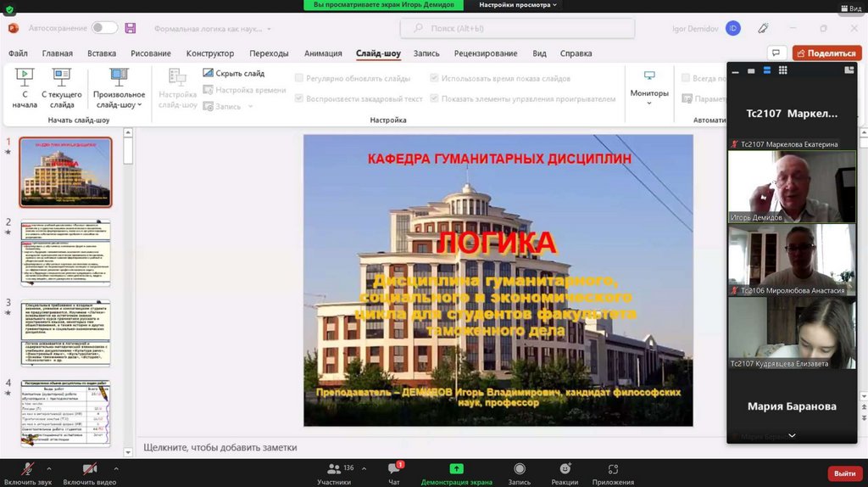Open document title dropdown arrow

[269, 29]
